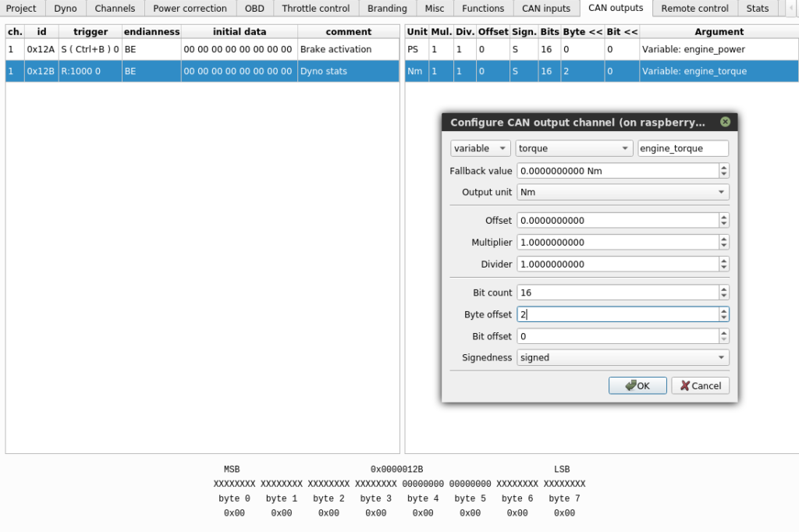
Task: Increase the Byte offset spinner
Action: point(723,310)
